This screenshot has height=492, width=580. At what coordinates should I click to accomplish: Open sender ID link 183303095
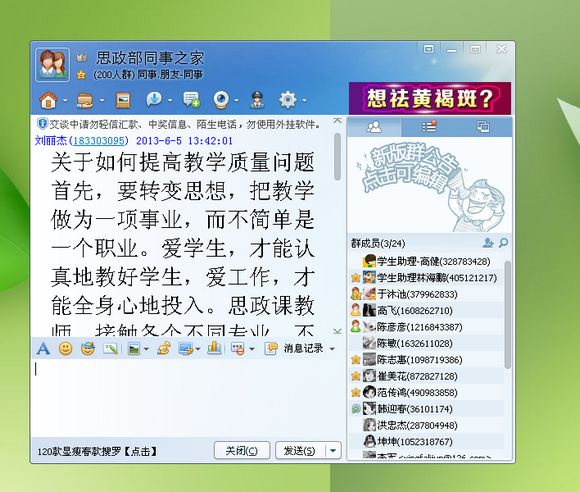tap(99, 141)
